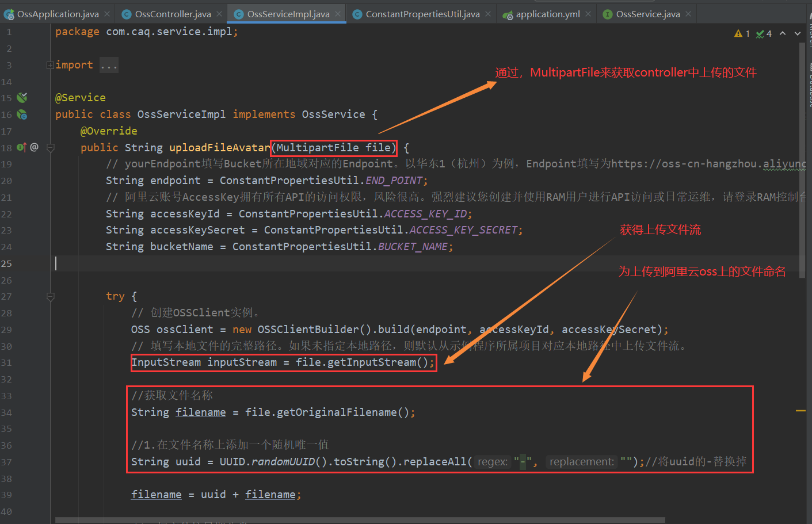Viewport: 812px width, 524px height.
Task: Click the regex parameter hint
Action: point(493,462)
